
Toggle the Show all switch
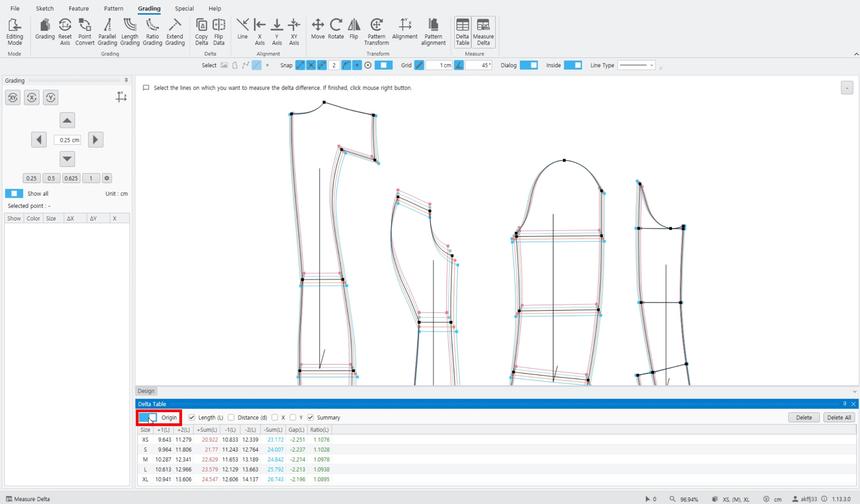click(x=14, y=194)
